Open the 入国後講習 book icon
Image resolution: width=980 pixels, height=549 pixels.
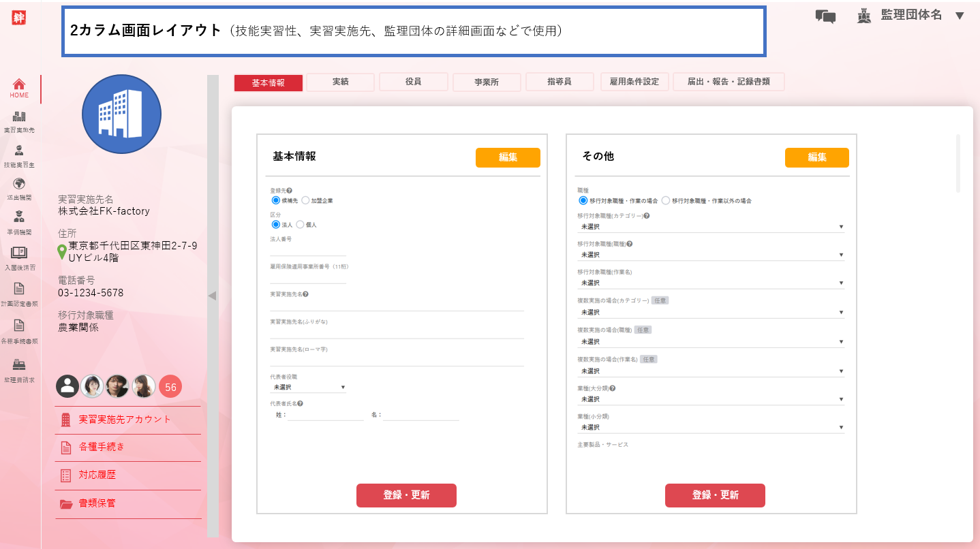(x=19, y=253)
